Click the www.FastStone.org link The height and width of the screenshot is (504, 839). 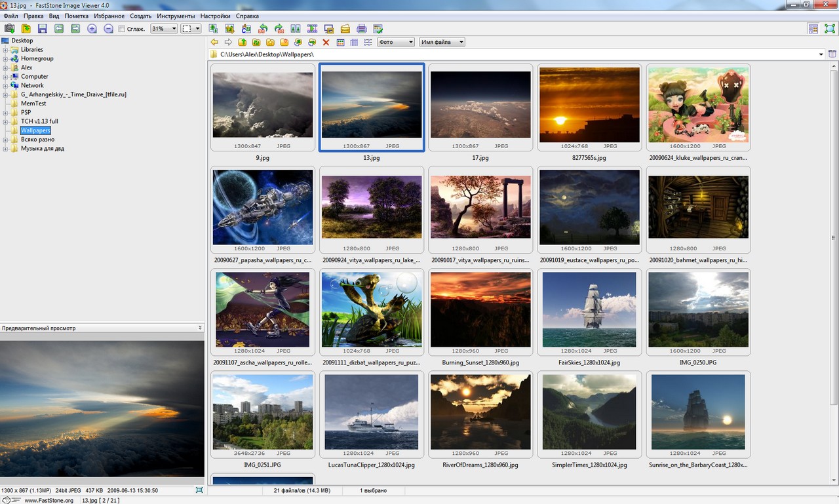point(49,500)
